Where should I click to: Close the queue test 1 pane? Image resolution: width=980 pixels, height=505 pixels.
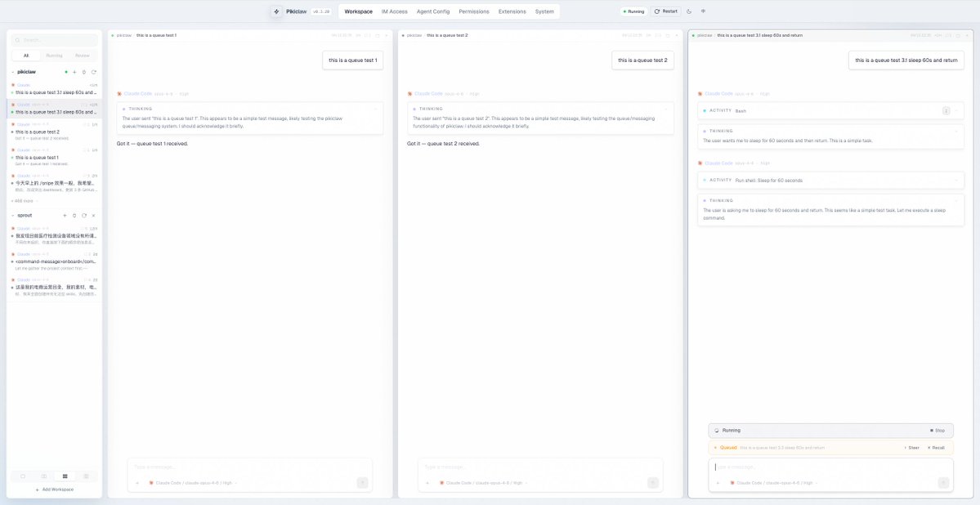pos(387,36)
